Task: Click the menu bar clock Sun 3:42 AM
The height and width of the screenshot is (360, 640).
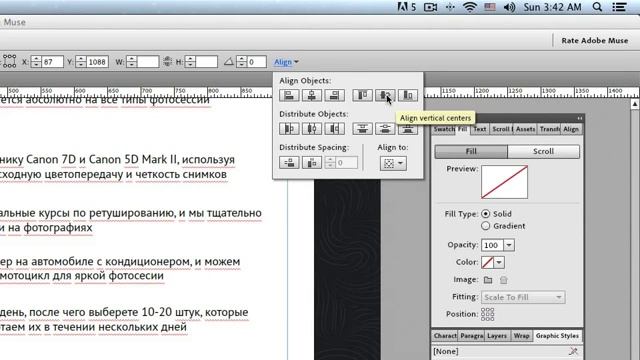Action: [x=552, y=7]
